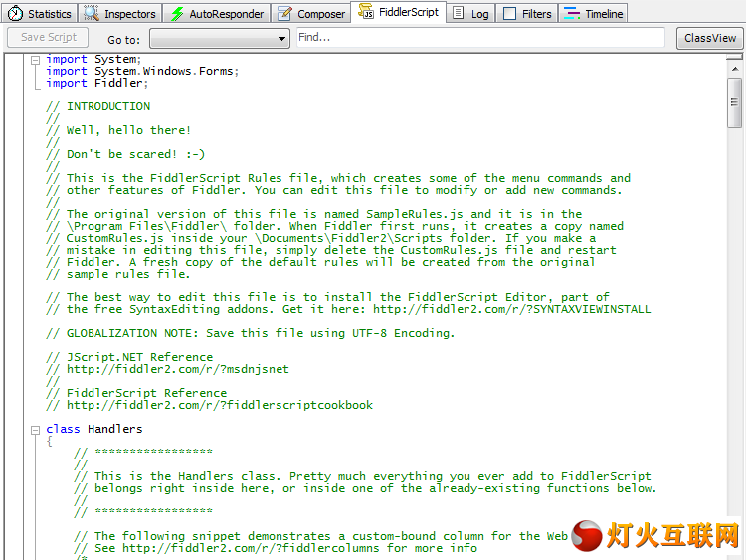
Task: Click the FiddlerScript JS icon
Action: pyautogui.click(x=366, y=11)
